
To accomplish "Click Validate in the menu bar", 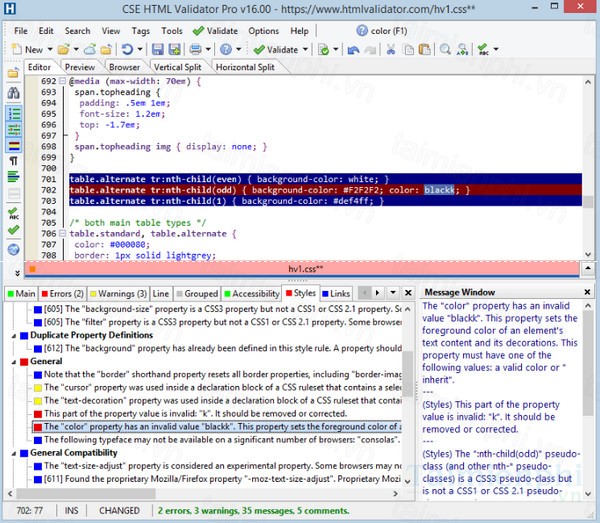I will (215, 31).
